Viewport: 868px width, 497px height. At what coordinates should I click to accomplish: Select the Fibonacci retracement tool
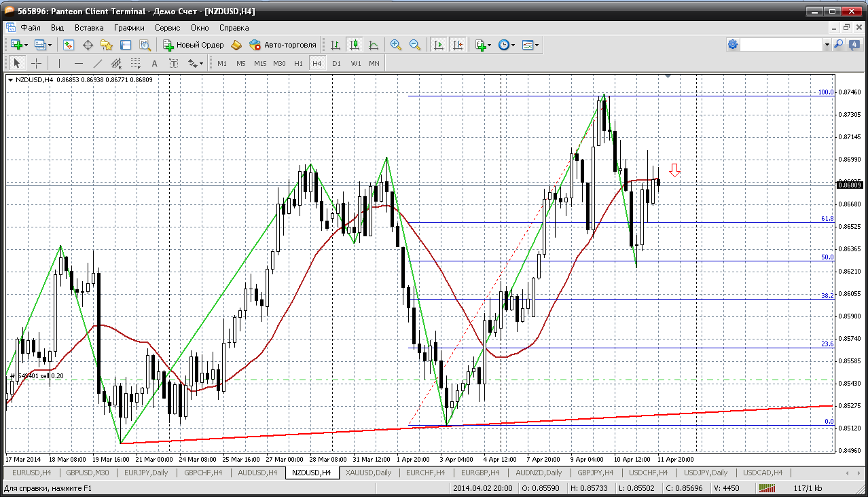[136, 63]
